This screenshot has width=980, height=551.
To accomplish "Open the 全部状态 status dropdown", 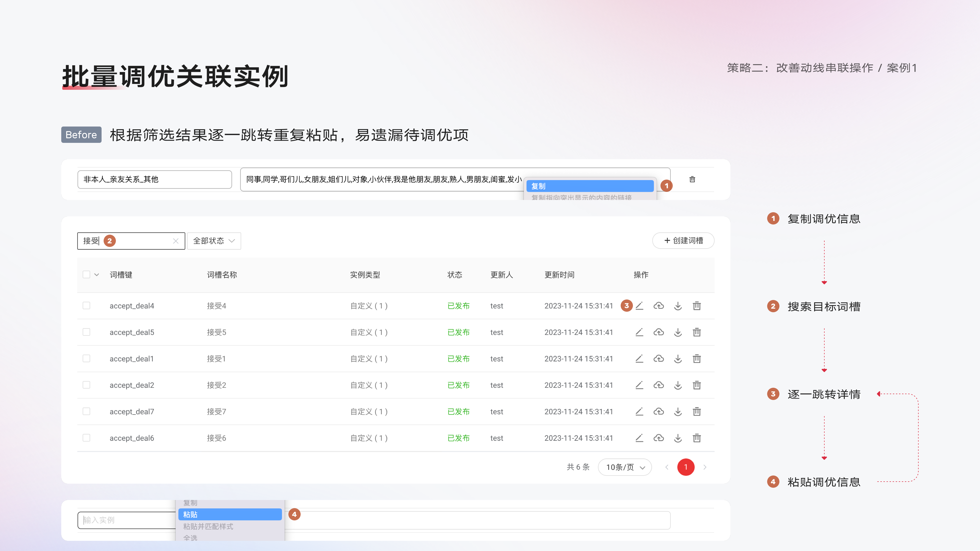I will 214,241.
